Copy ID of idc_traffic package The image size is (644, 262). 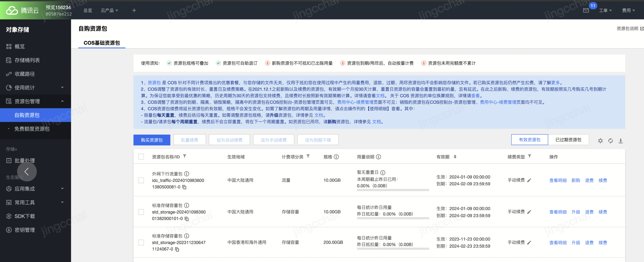coord(184,187)
